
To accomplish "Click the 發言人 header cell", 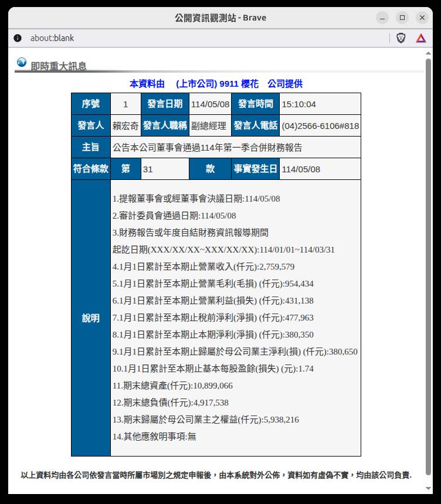I will [91, 125].
